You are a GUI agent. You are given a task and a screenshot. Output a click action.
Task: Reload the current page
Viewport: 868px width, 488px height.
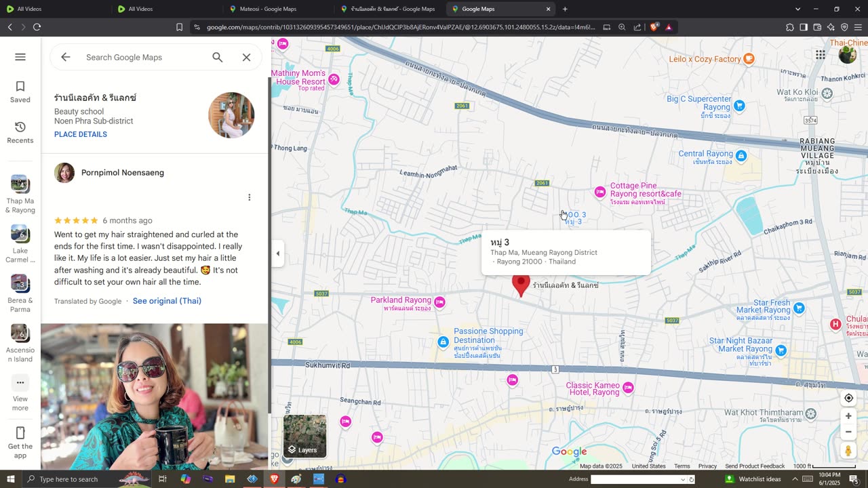tap(37, 27)
